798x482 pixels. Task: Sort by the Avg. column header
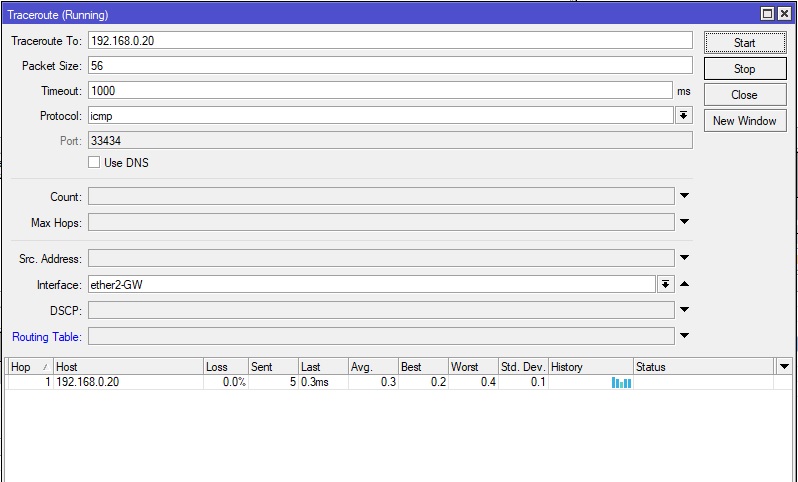[x=373, y=366]
